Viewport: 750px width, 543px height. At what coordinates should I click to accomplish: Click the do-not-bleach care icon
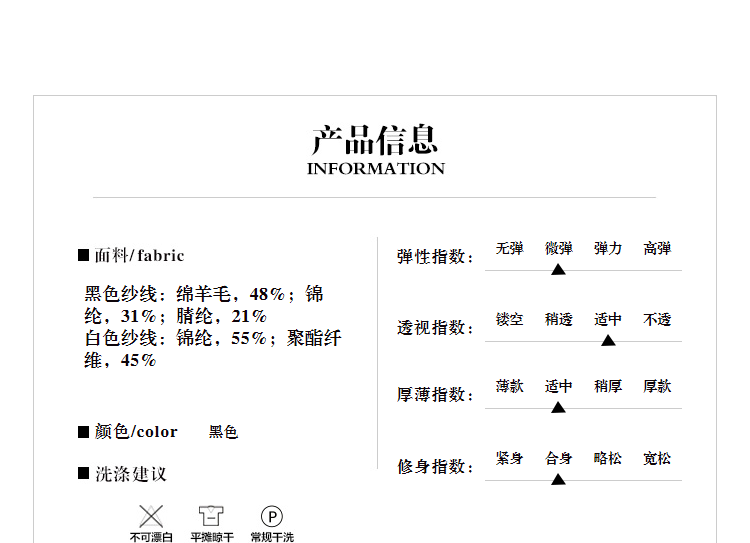coord(151,517)
